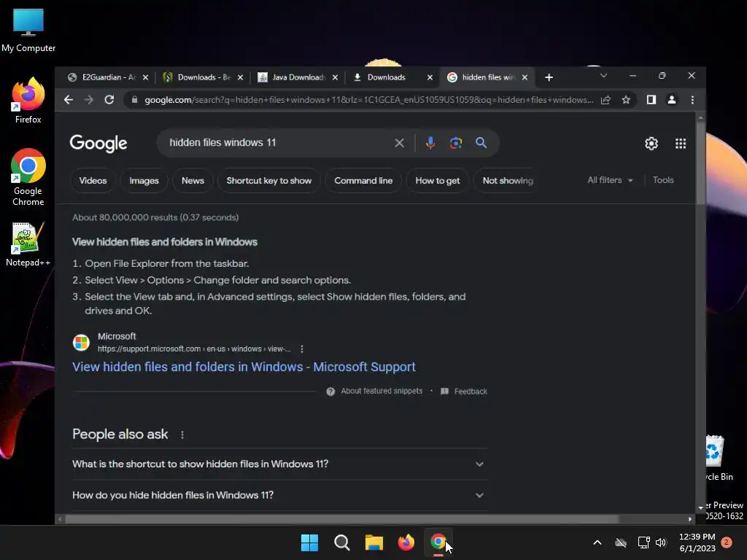Select the Google Chrome desktop shortcut
The width and height of the screenshot is (747, 560).
pyautogui.click(x=28, y=177)
